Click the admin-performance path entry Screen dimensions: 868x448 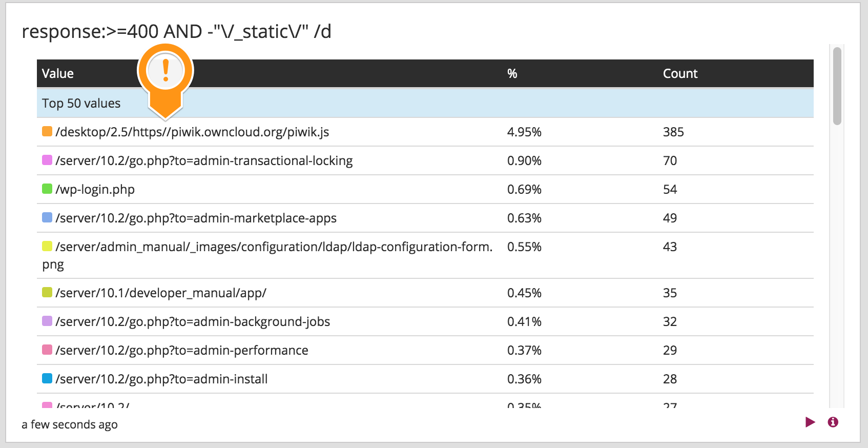[x=182, y=350]
